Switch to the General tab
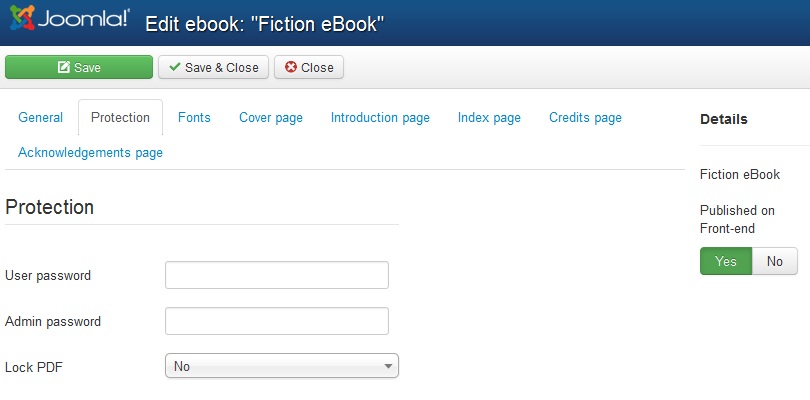This screenshot has width=810, height=400. [40, 117]
